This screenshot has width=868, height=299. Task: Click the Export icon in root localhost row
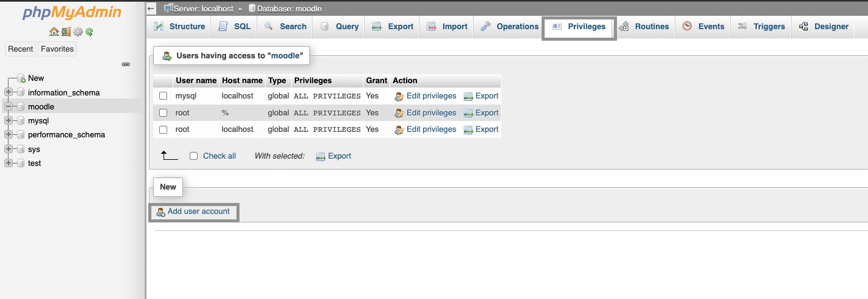point(468,129)
